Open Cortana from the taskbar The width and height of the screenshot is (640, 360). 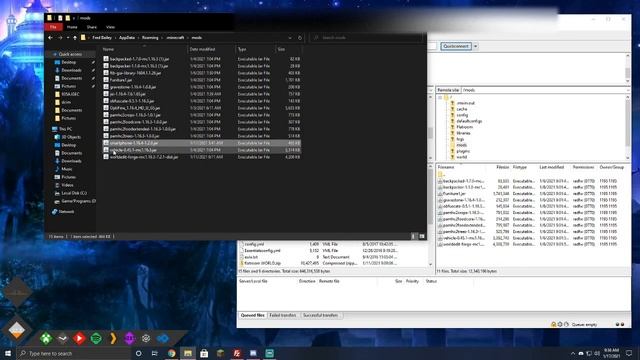pyautogui.click(x=138, y=353)
